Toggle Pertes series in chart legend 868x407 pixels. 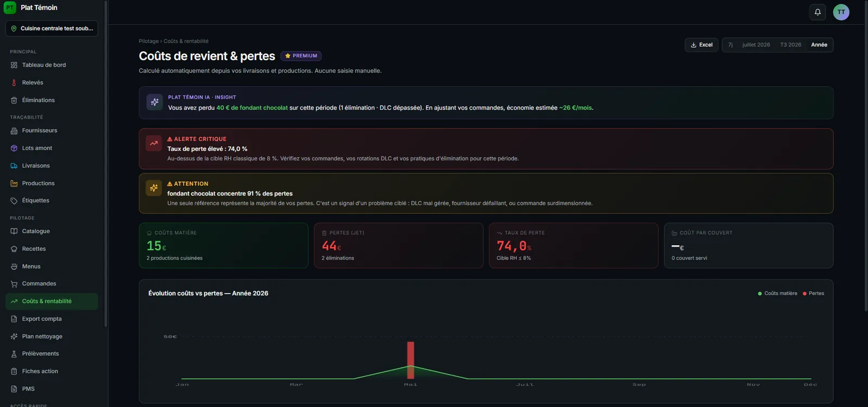[x=813, y=293]
